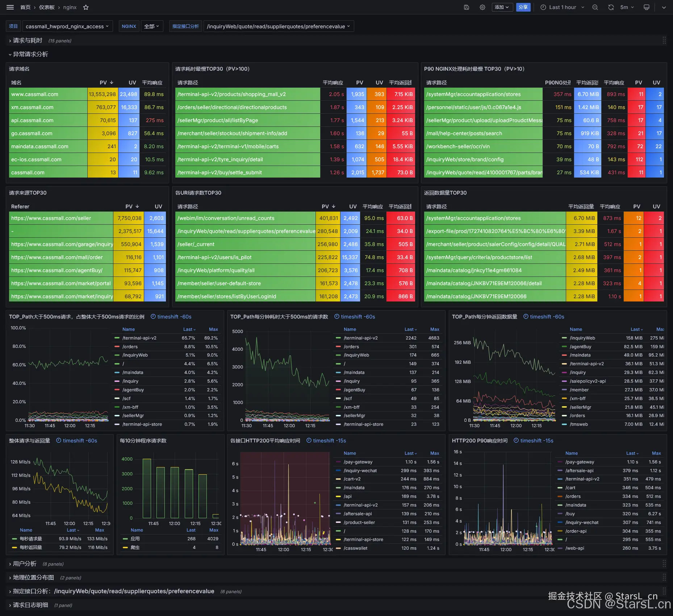
Task: Click the 分享 share button
Action: click(x=523, y=7)
